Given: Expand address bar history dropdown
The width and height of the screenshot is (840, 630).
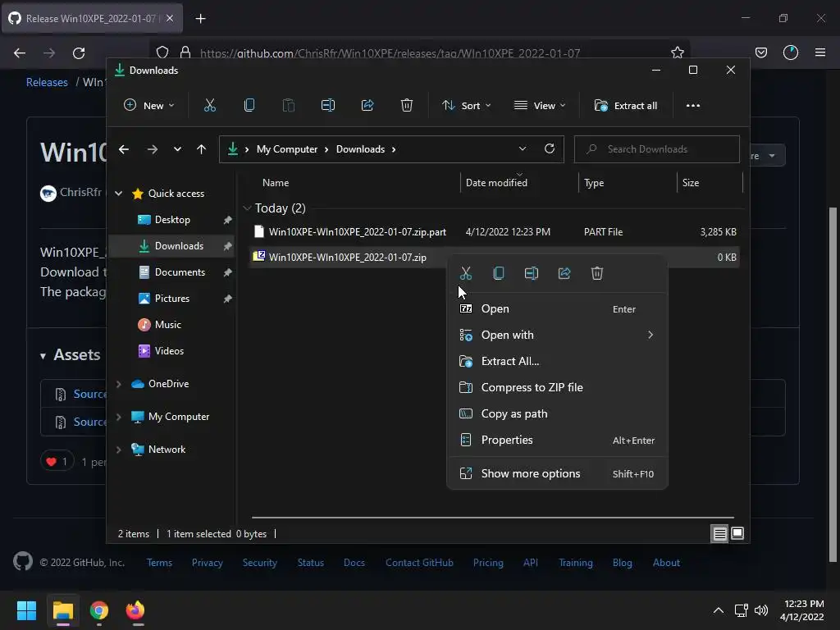Looking at the screenshot, I should click(x=523, y=149).
